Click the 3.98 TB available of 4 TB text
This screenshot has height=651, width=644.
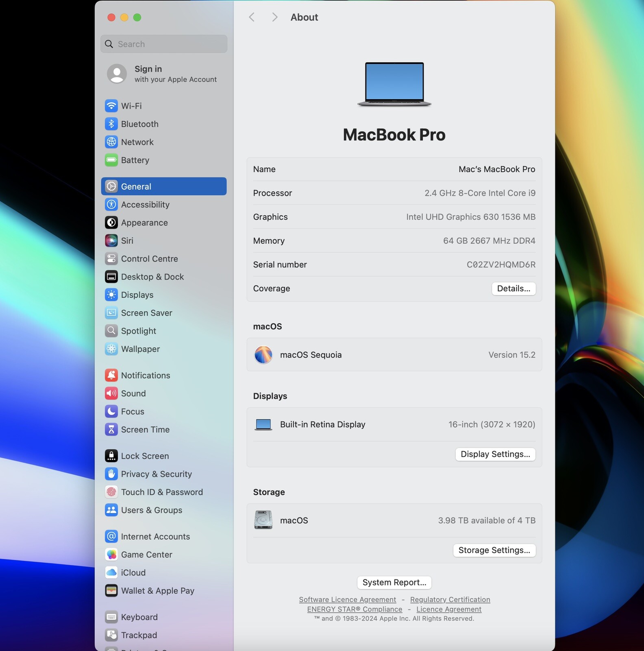pyautogui.click(x=487, y=520)
